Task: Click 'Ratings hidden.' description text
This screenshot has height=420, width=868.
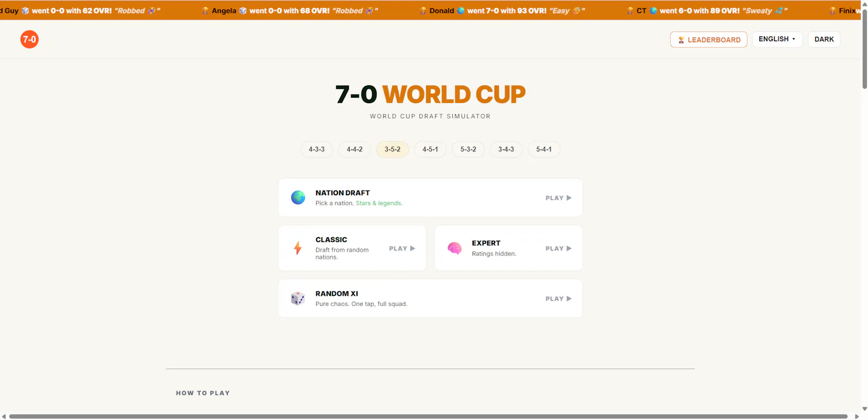Action: point(494,254)
